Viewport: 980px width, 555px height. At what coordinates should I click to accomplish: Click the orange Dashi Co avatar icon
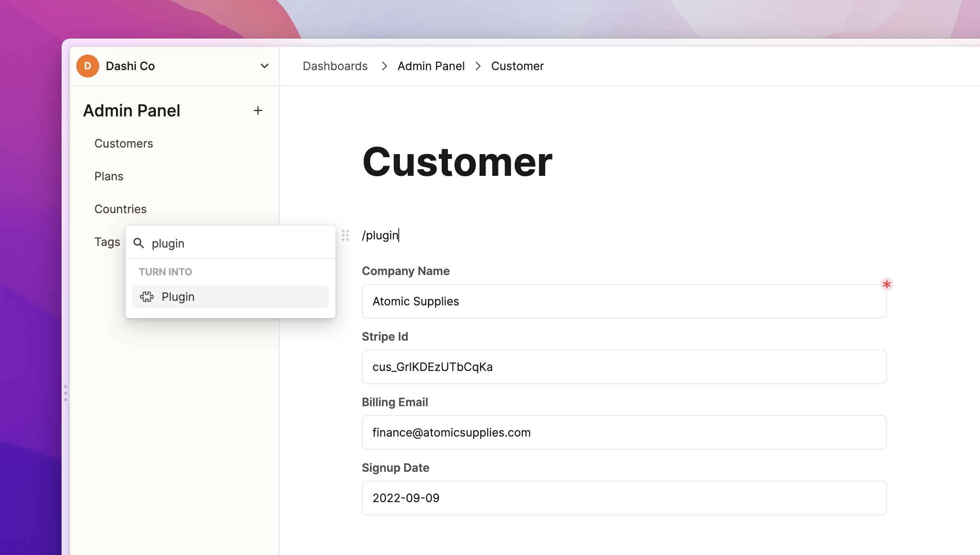click(x=87, y=66)
